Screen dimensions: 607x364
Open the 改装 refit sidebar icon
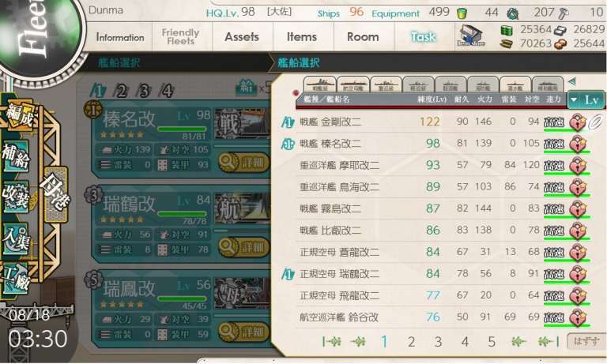tap(16, 197)
